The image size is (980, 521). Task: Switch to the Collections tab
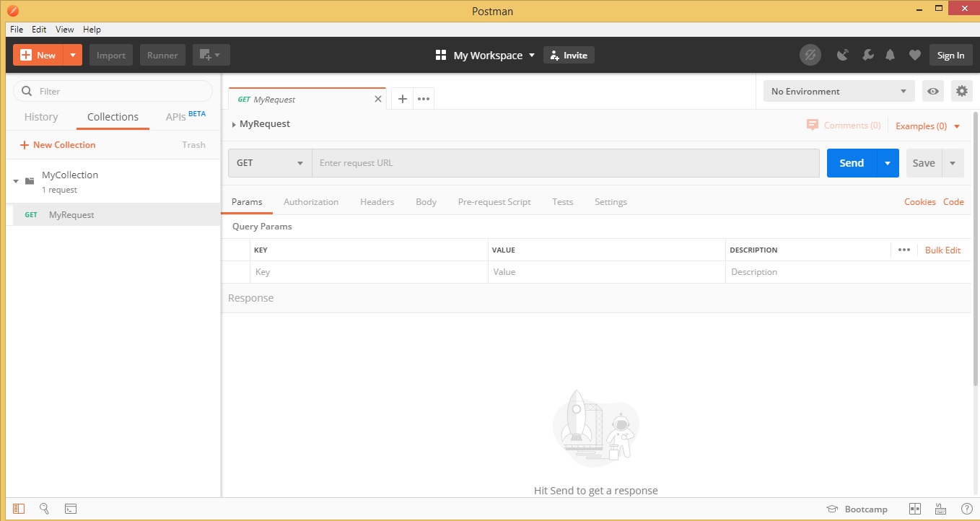(x=113, y=117)
